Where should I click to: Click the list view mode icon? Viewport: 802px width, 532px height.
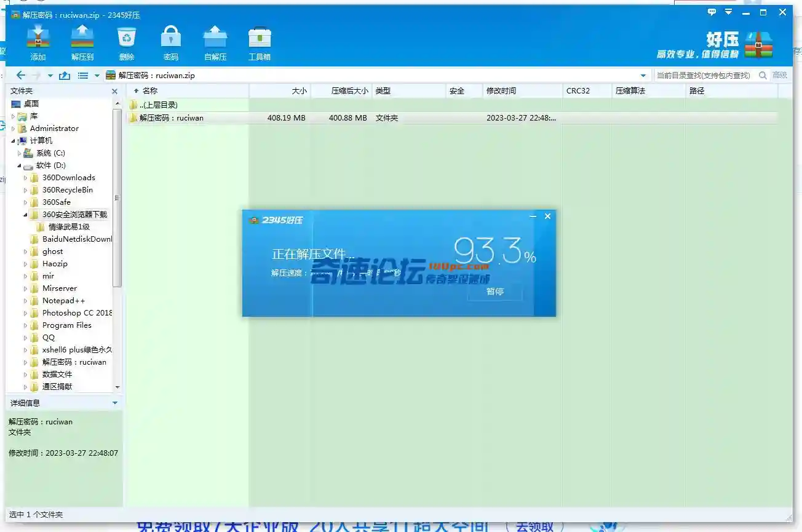[x=83, y=76]
